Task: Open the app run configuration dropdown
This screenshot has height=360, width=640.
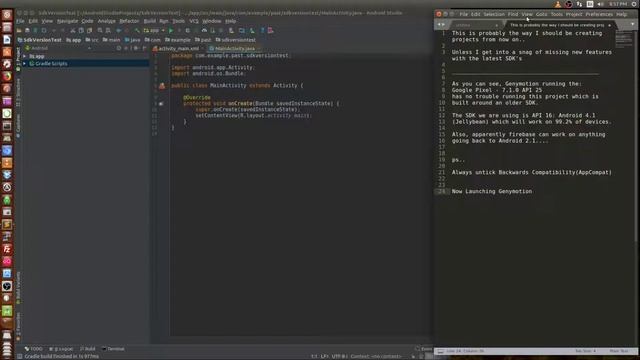Action: click(x=154, y=31)
